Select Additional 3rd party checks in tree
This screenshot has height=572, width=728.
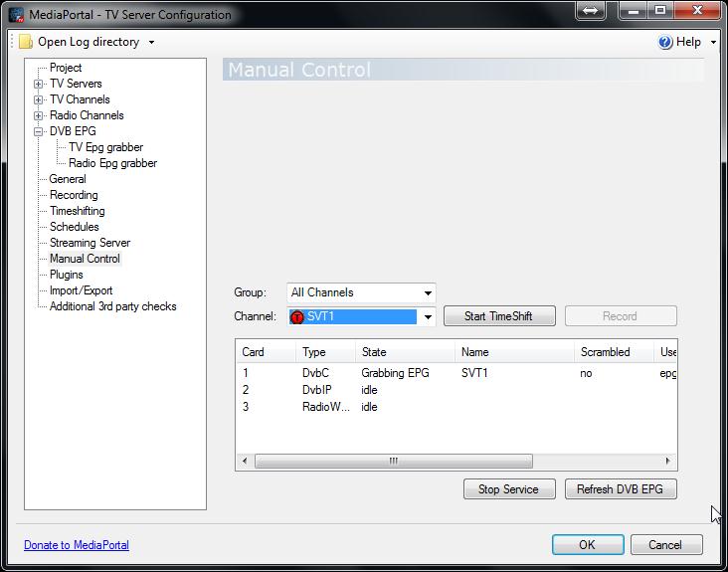[112, 306]
